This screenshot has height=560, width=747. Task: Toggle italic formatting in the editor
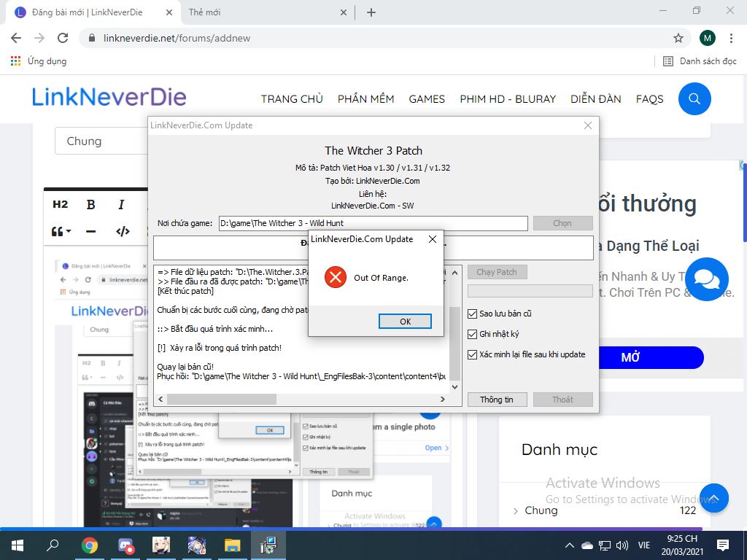121,205
